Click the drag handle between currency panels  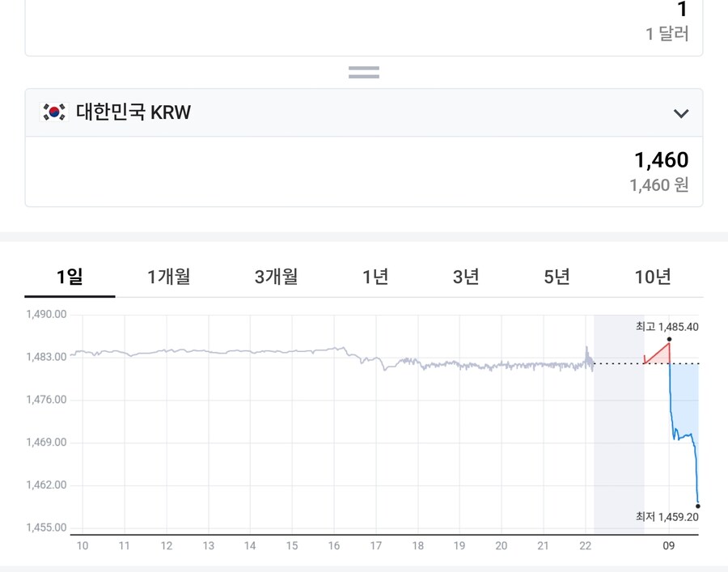point(363,72)
